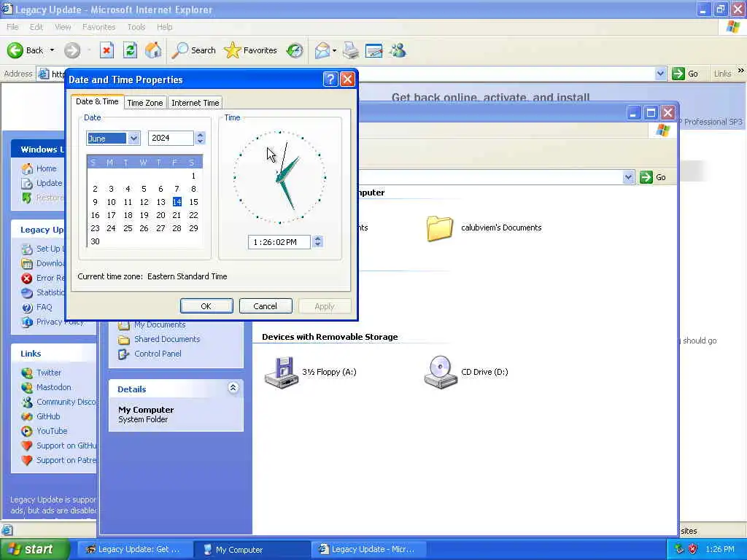Click the GitHub link in sidebar
The width and height of the screenshot is (747, 560).
(x=48, y=416)
